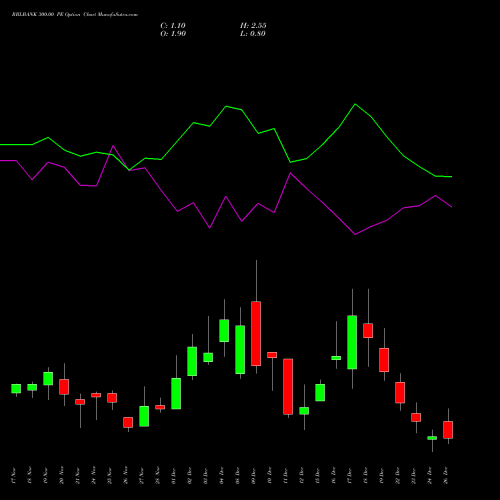Click the magenta indicator line's right endpoint
Image resolution: width=500 pixels, height=500 pixels.
click(452, 207)
